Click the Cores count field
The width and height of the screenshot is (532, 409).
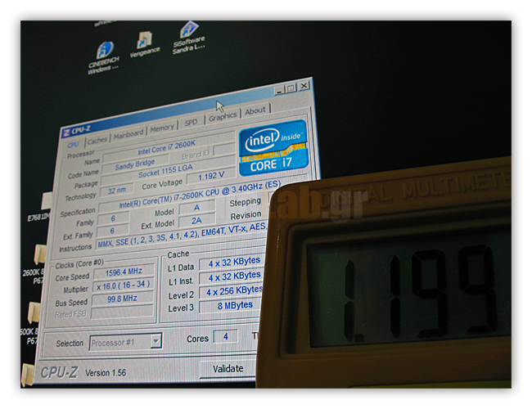click(225, 336)
